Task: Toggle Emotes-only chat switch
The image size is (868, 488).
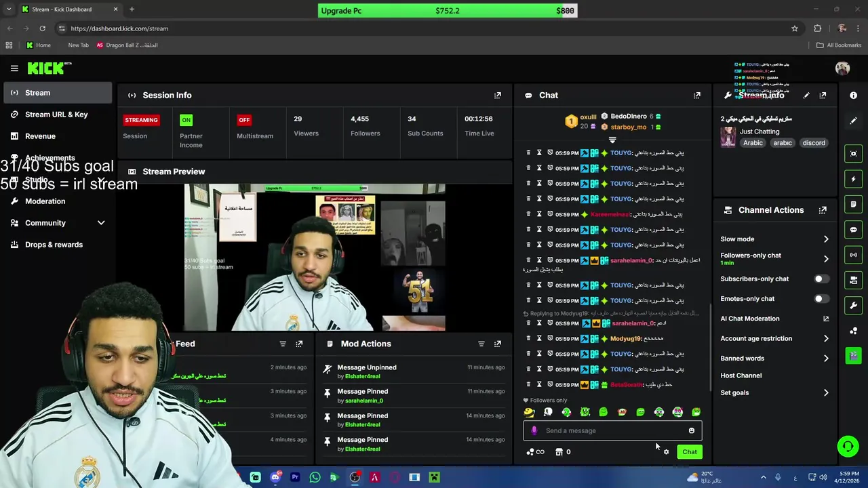Action: click(821, 299)
